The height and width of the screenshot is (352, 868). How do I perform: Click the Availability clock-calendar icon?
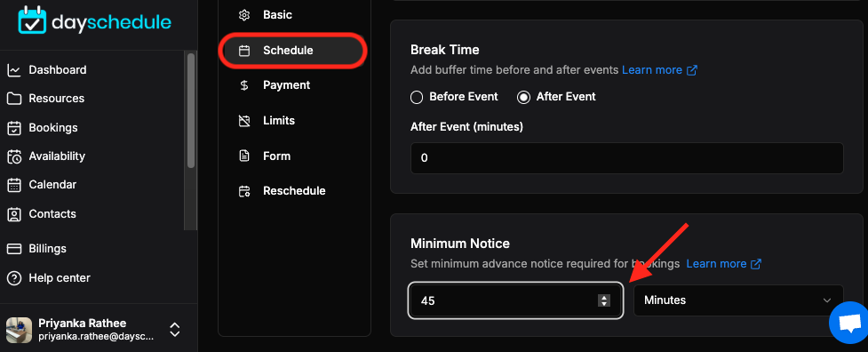coord(14,156)
